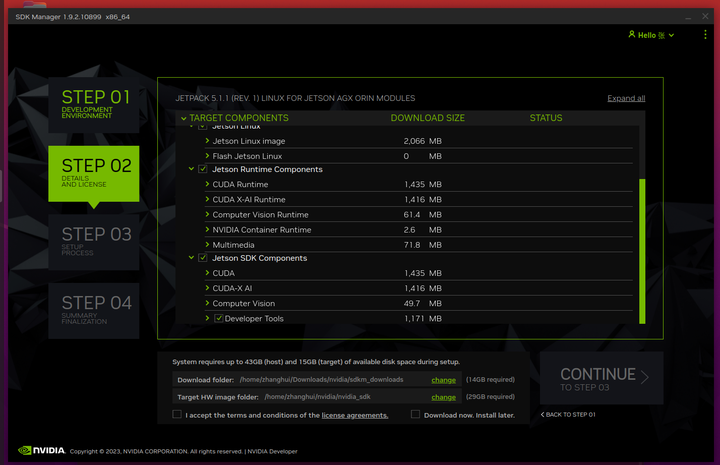Open the Hello user account dropdown
Viewport: 720px width, 465px height.
click(651, 35)
